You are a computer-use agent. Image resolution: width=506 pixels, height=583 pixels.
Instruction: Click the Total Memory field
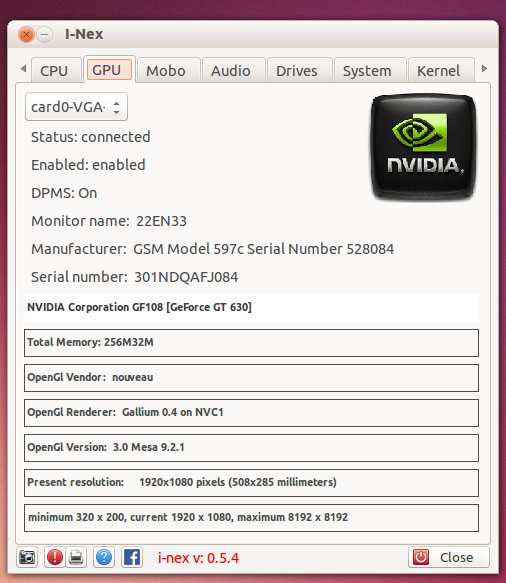point(251,342)
